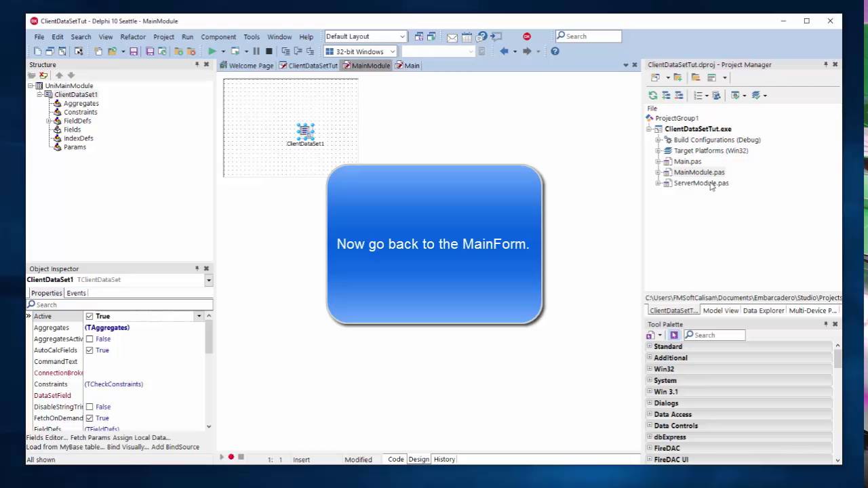Select MainModule.pas in Project Manager

[698, 172]
